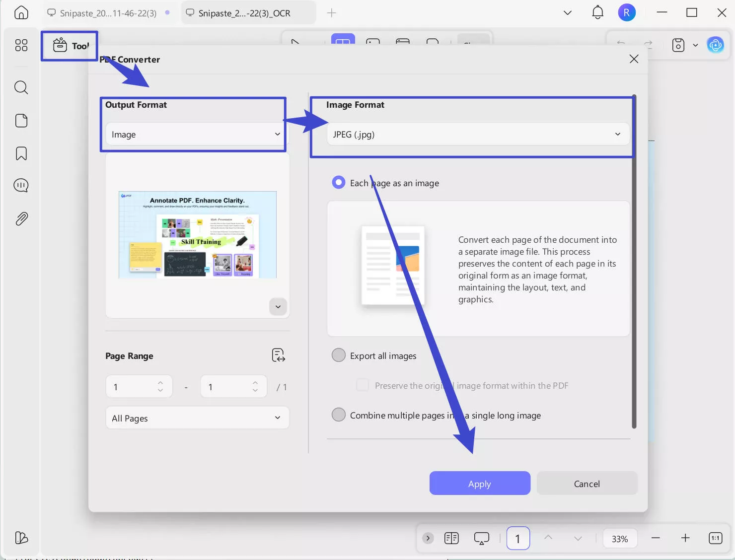Viewport: 735px width, 560px height.
Task: Set zoom to actual size with 1:1 icon
Action: click(x=715, y=538)
